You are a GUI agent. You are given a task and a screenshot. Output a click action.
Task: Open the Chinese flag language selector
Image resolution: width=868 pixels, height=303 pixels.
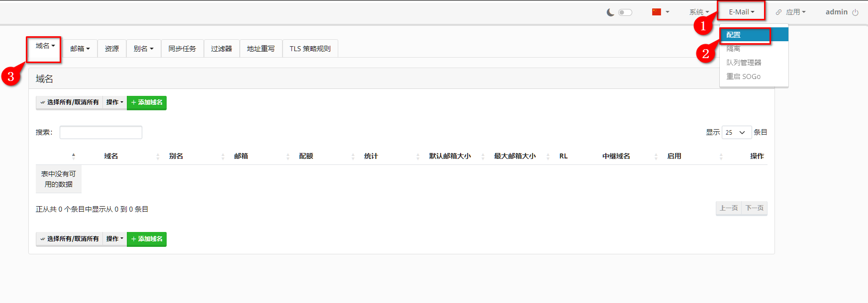pos(660,12)
